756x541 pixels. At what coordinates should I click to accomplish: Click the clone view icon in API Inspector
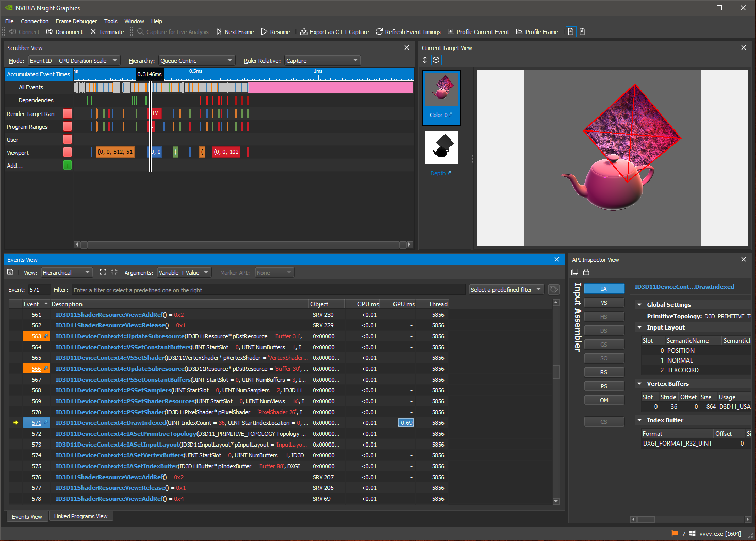pos(575,272)
